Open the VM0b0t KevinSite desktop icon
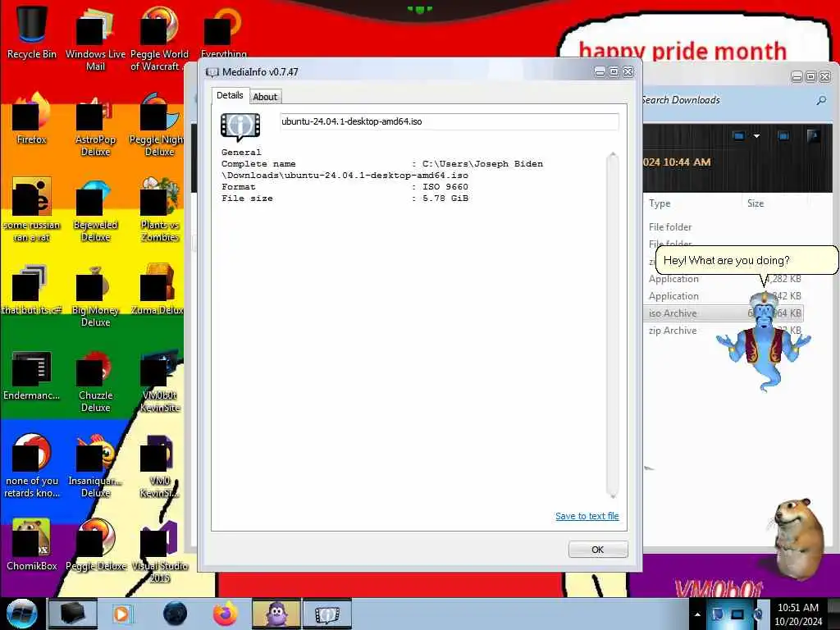The height and width of the screenshot is (630, 840). pyautogui.click(x=160, y=381)
